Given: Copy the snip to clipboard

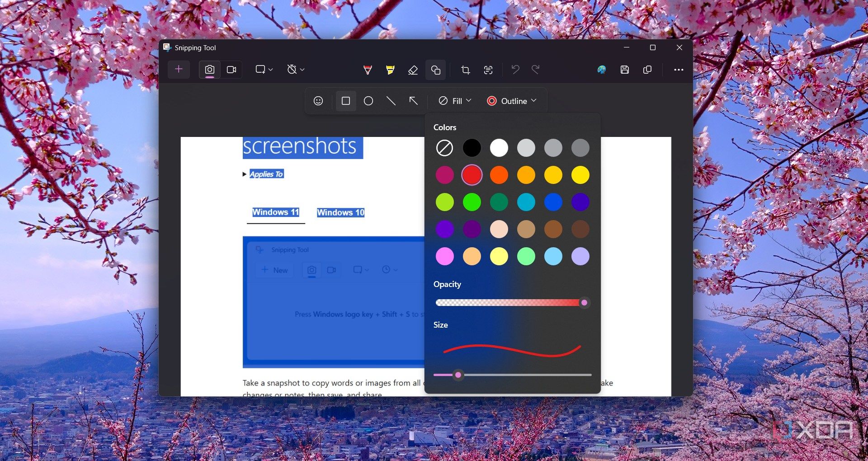Looking at the screenshot, I should coord(647,70).
